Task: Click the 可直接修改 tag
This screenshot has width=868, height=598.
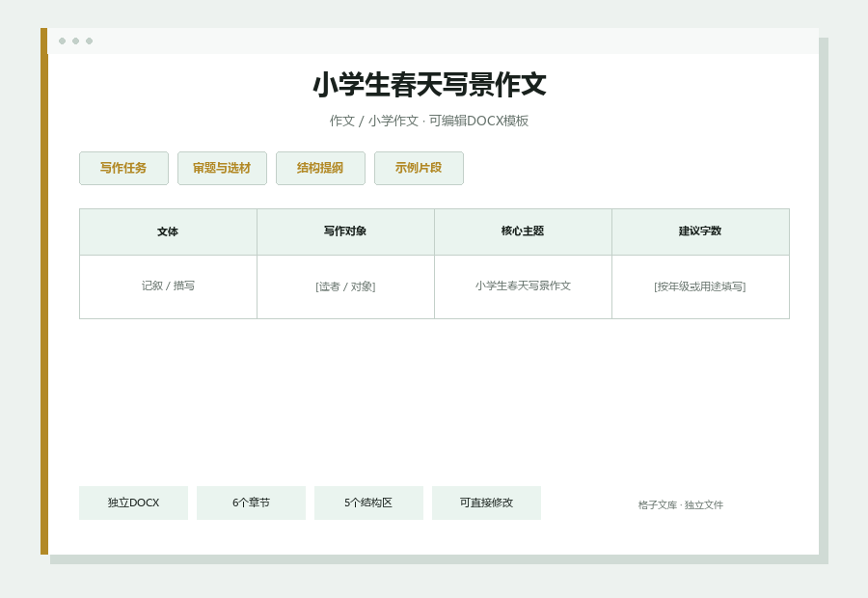Action: tap(487, 503)
